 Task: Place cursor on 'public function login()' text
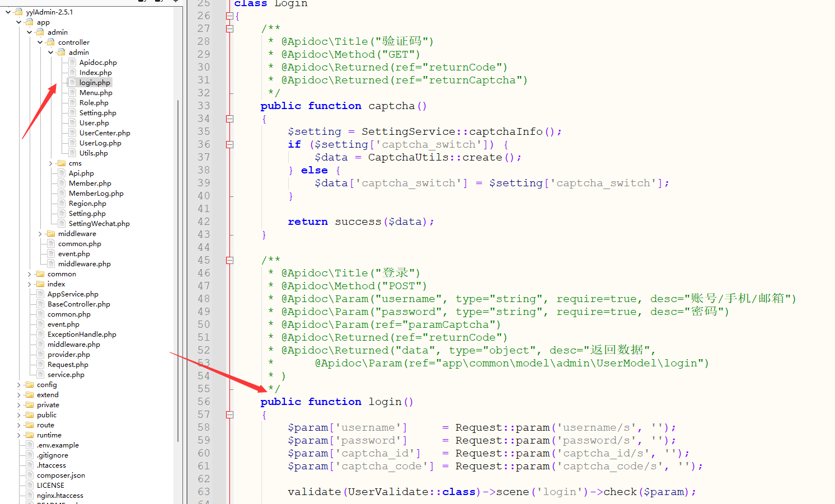pos(337,402)
